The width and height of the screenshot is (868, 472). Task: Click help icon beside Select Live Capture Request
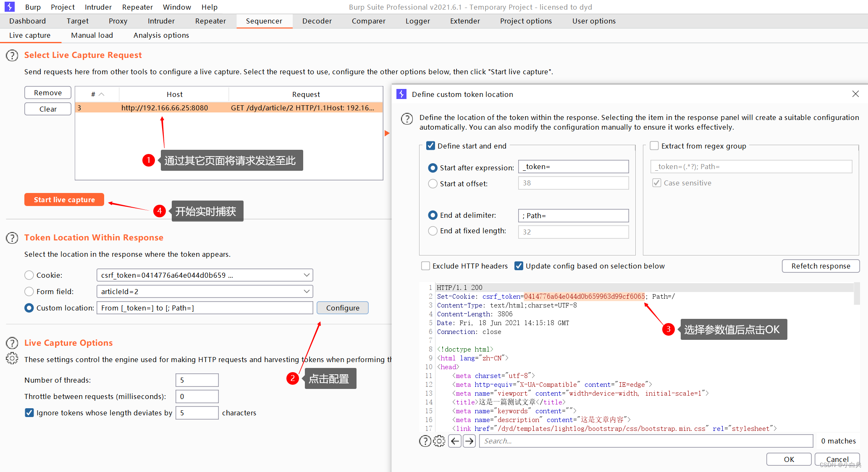[12, 55]
